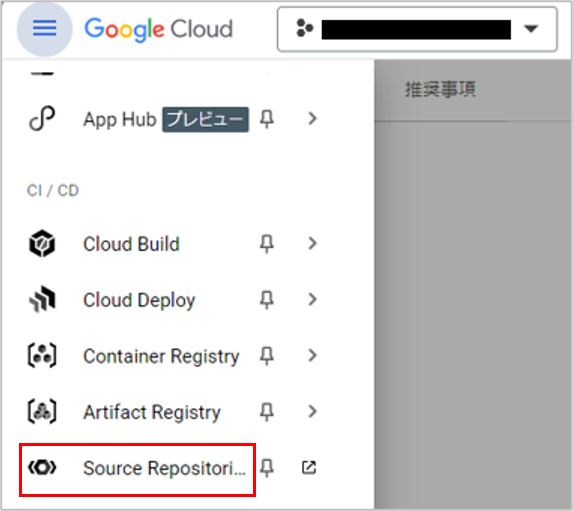Click the Cloud Build hexagon icon

coord(42,243)
